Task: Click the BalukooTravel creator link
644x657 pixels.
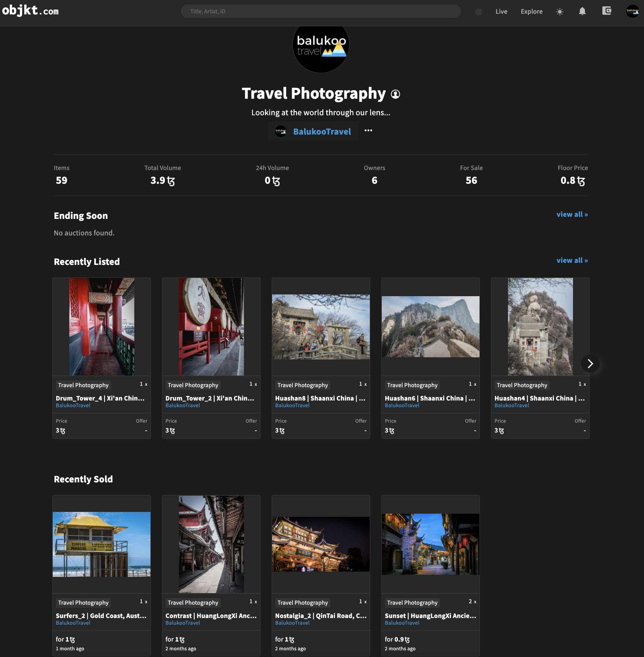Action: (x=322, y=131)
